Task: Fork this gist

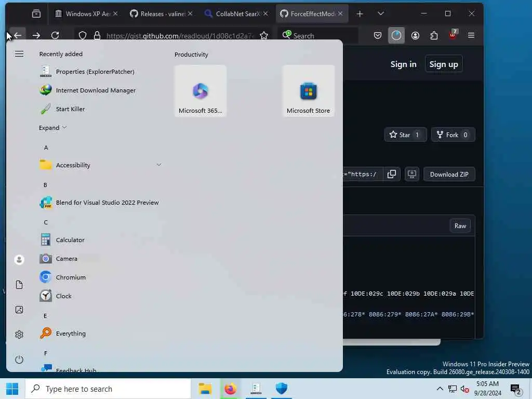Action: point(453,135)
